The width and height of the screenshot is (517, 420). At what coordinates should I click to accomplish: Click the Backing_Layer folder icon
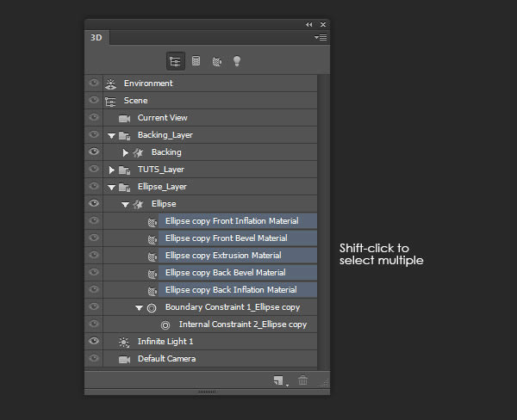pyautogui.click(x=125, y=135)
